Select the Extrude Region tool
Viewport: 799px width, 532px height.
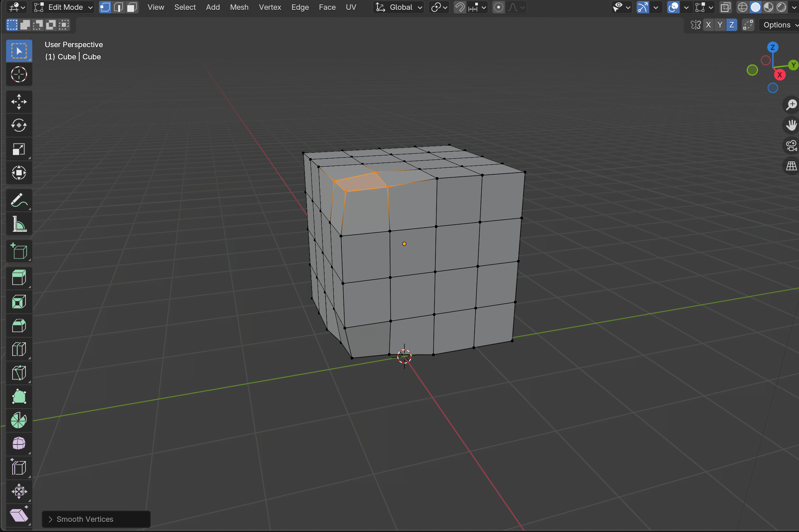pos(19,278)
